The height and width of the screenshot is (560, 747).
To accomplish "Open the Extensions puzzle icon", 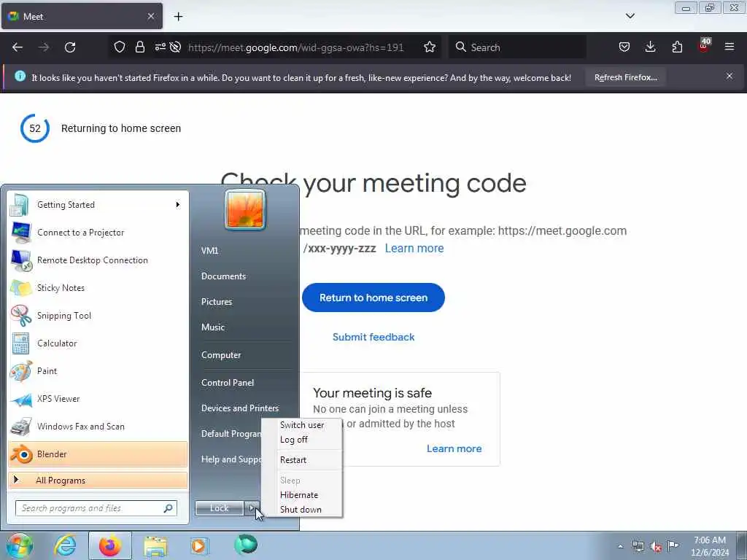I will coord(677,47).
